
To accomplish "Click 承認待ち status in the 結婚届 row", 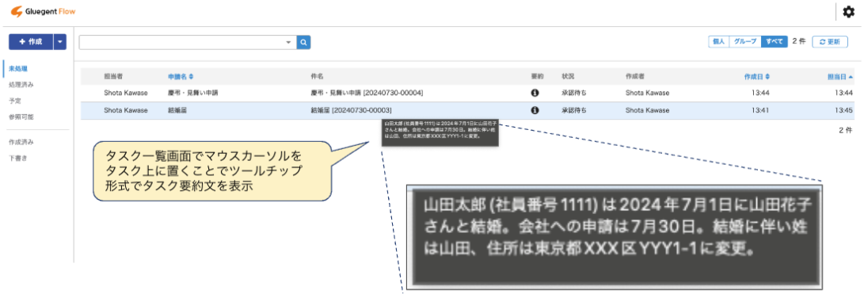I will [574, 110].
